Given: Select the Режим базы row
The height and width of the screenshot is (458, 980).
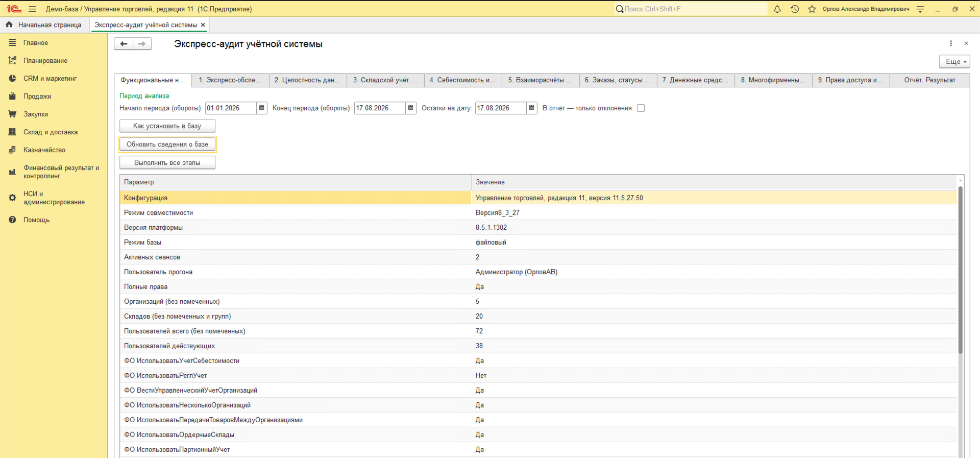Looking at the screenshot, I should coord(538,243).
